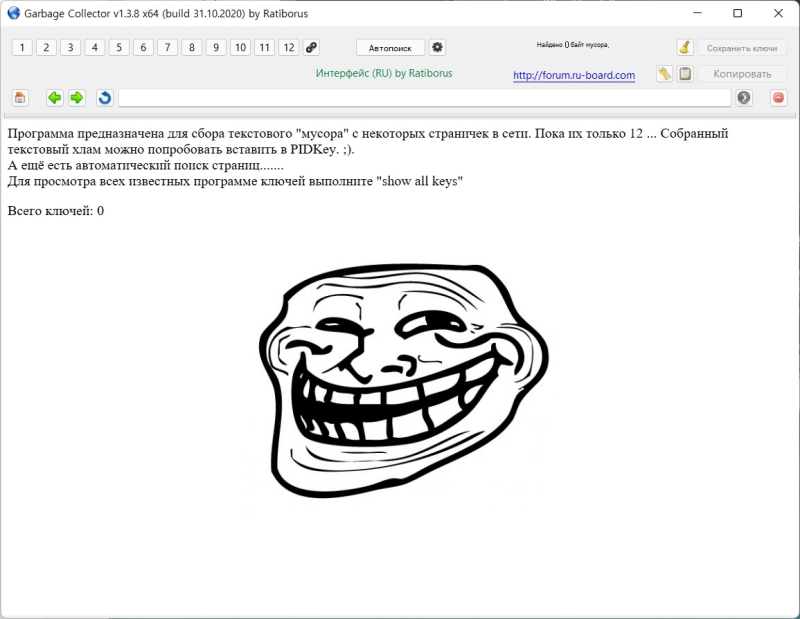This screenshot has height=619, width=800.
Task: Refresh the page with blue arrow
Action: point(105,97)
